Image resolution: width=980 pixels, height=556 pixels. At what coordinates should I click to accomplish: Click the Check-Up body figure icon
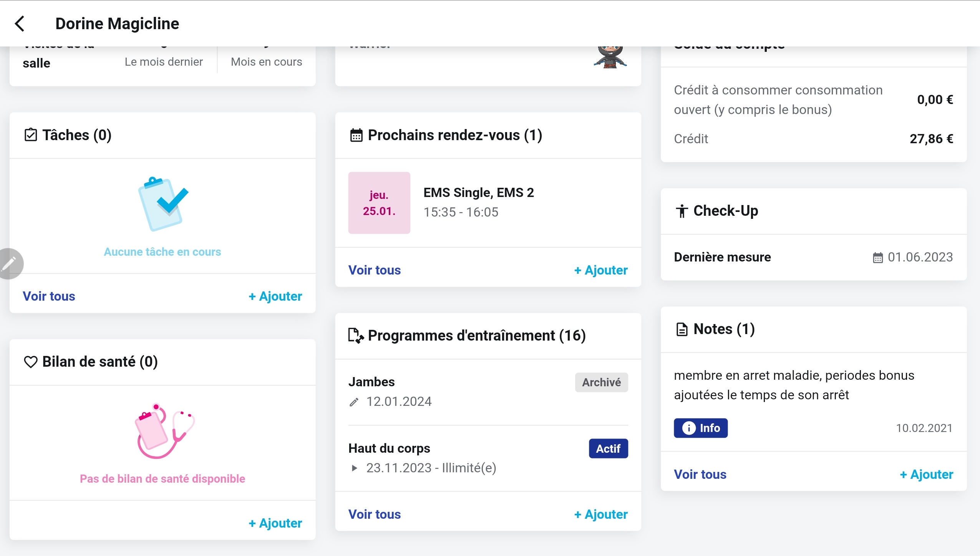682,211
